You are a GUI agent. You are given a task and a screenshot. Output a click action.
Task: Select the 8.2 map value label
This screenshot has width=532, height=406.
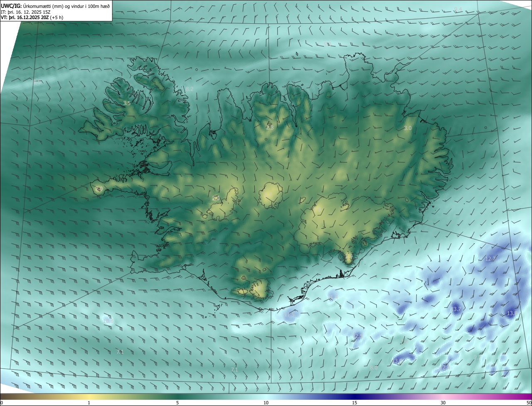point(190,89)
